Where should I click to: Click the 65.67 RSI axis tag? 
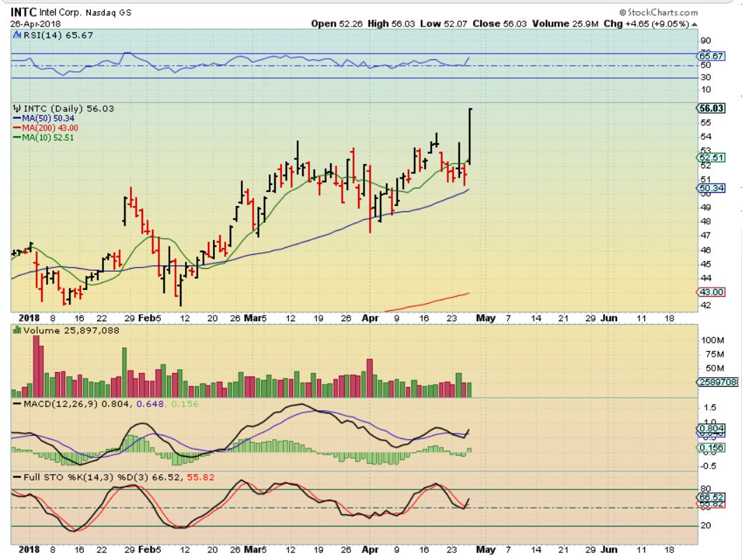tap(711, 56)
